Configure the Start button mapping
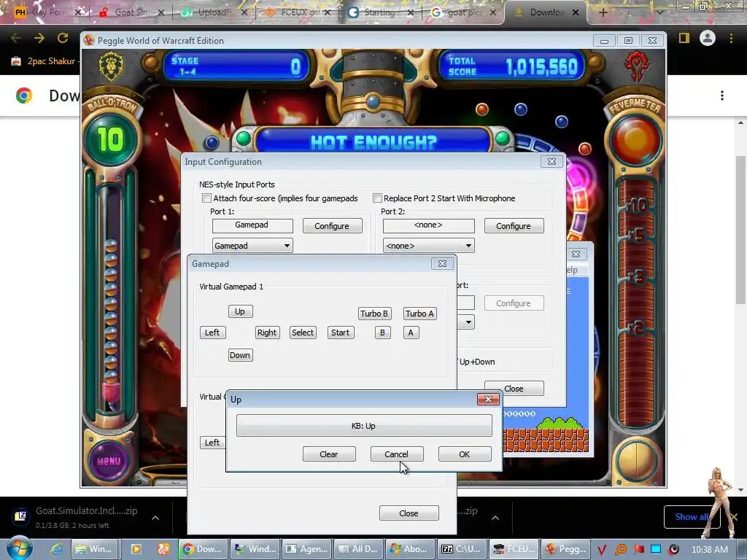The width and height of the screenshot is (747, 560). [x=341, y=332]
